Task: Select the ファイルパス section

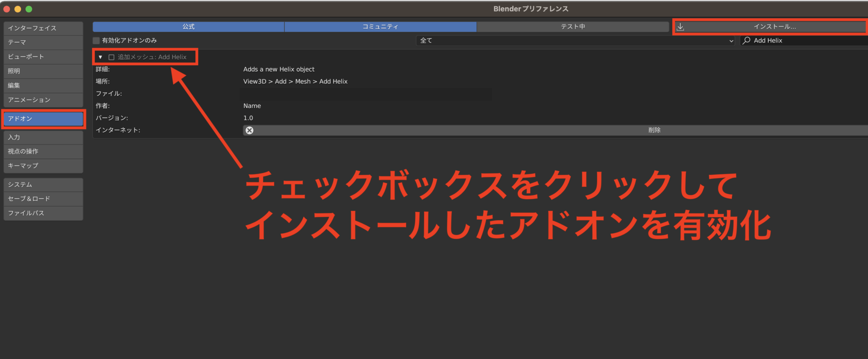Action: pyautogui.click(x=43, y=213)
